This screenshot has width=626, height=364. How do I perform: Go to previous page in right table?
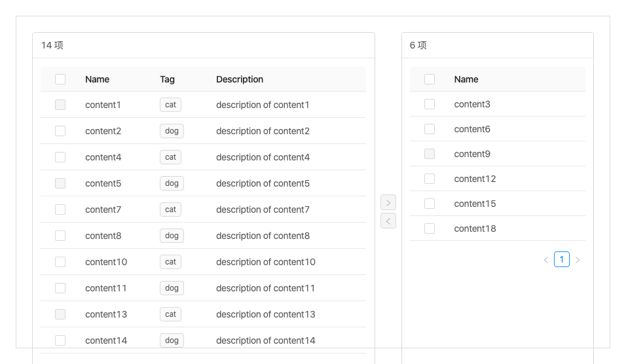(x=546, y=260)
